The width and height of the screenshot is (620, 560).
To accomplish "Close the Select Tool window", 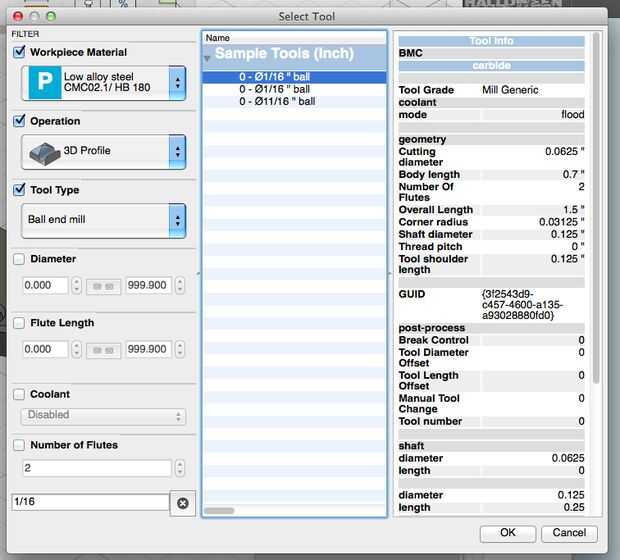I will click(18, 17).
